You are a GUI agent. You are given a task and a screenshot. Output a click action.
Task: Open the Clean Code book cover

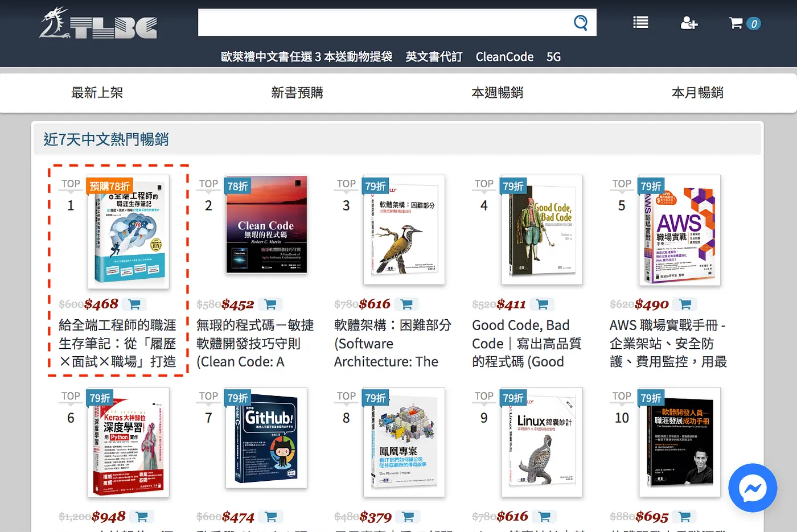[x=266, y=225]
